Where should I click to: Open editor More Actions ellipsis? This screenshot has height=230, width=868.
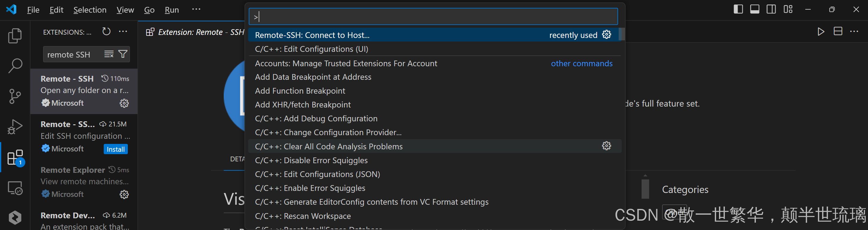854,32
